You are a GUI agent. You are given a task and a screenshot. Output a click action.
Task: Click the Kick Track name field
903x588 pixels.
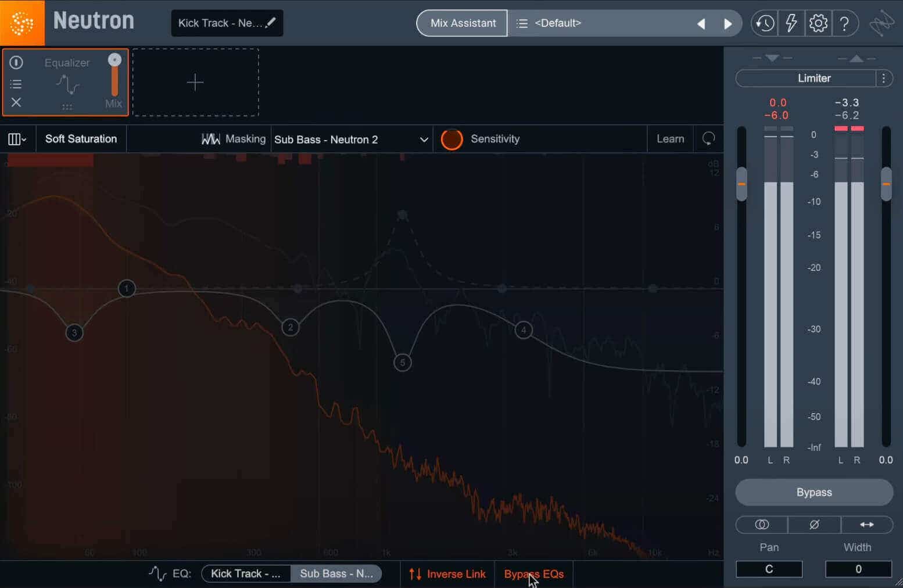[227, 23]
